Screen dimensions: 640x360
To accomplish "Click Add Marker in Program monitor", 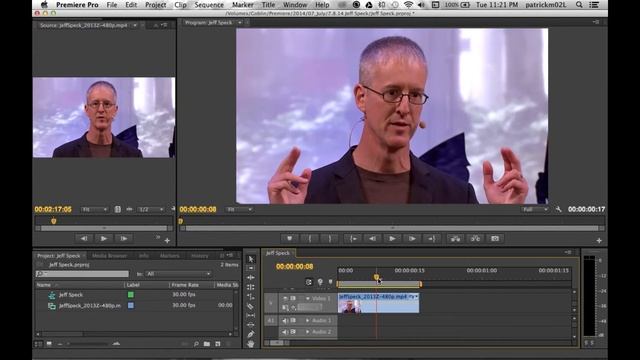I will pyautogui.click(x=289, y=239).
